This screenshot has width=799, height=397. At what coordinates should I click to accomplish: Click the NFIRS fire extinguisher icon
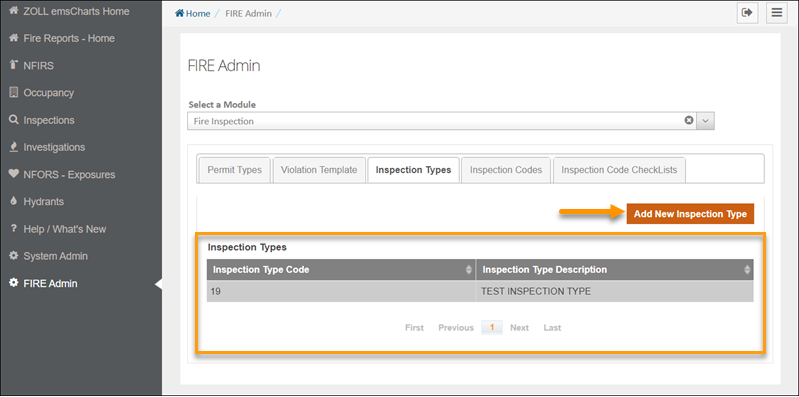[x=14, y=65]
